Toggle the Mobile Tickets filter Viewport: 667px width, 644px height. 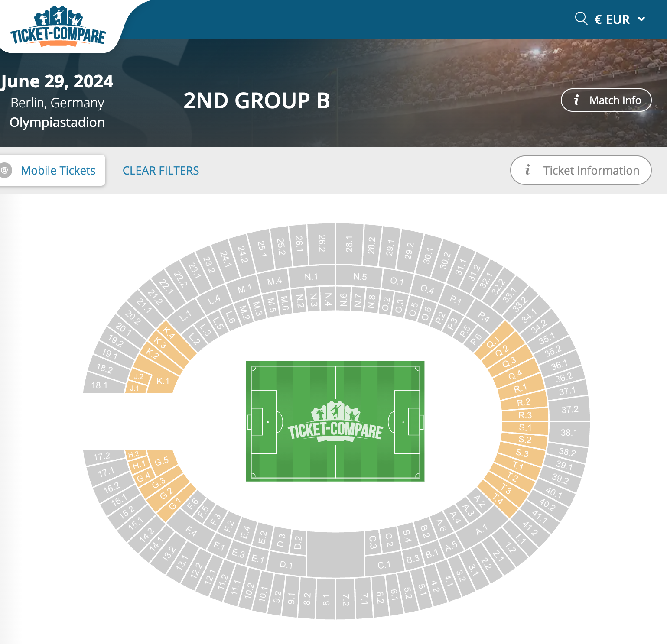58,170
